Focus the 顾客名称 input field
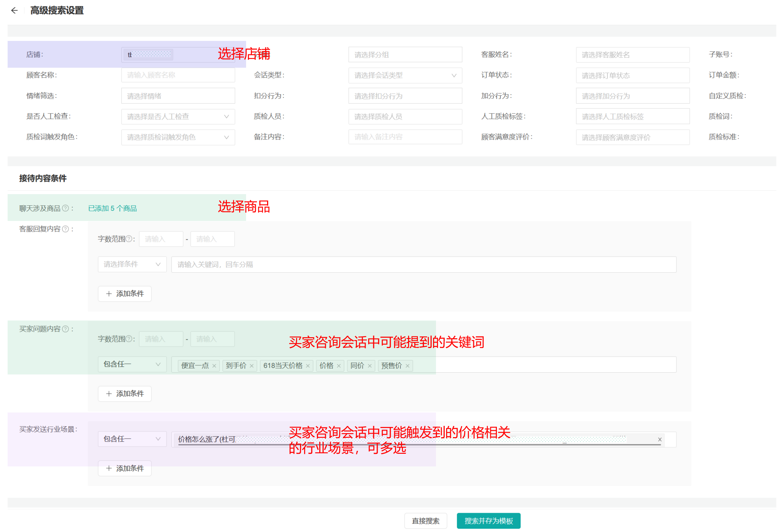 (x=178, y=75)
